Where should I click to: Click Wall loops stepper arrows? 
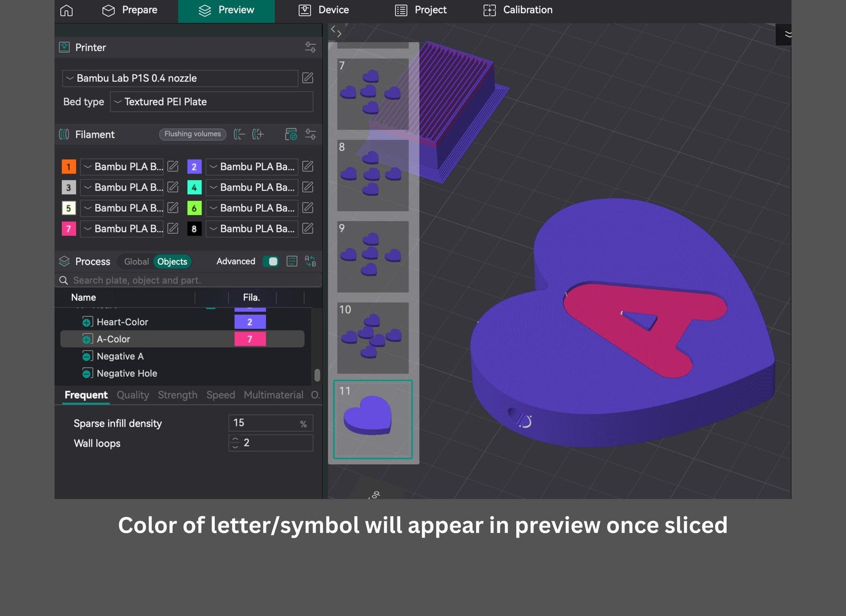coord(235,443)
